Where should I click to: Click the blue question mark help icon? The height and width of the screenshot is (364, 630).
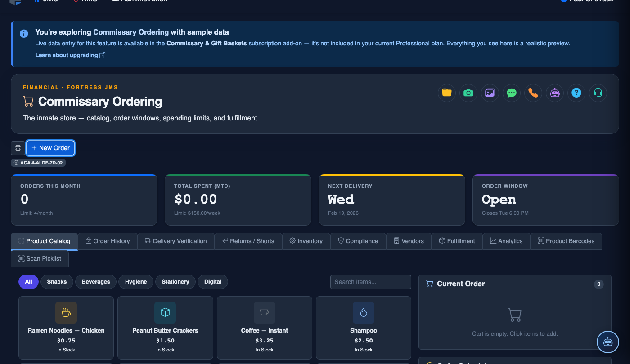coord(576,93)
